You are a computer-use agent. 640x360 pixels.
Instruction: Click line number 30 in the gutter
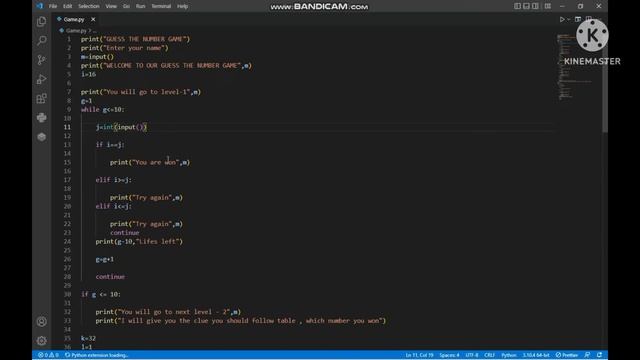[67, 294]
